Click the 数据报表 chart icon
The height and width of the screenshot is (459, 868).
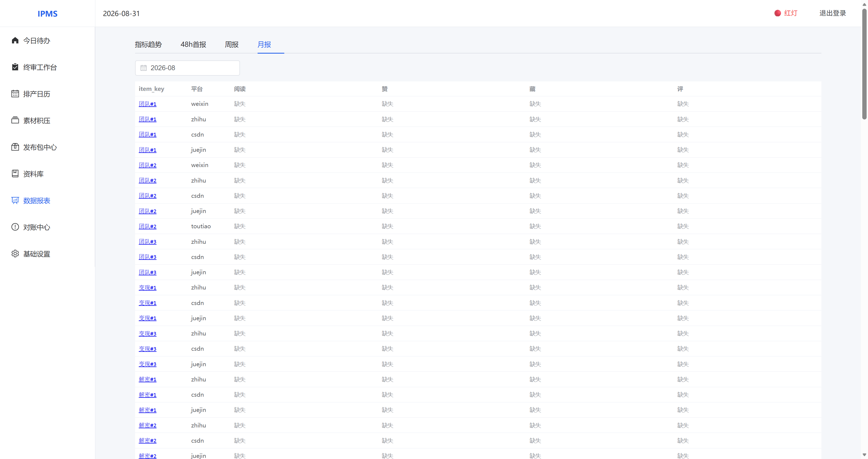point(15,200)
